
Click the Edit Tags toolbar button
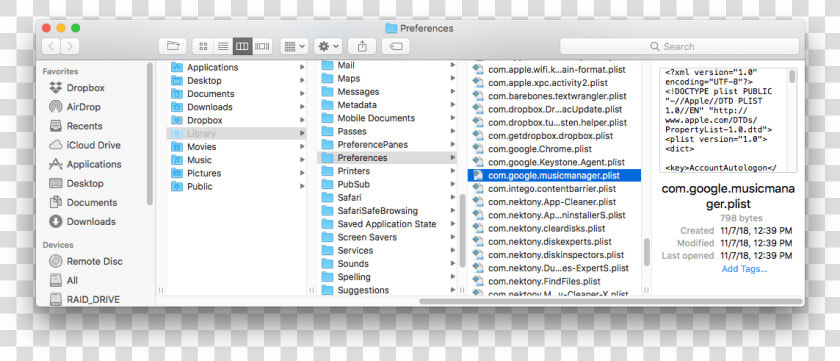tap(396, 46)
